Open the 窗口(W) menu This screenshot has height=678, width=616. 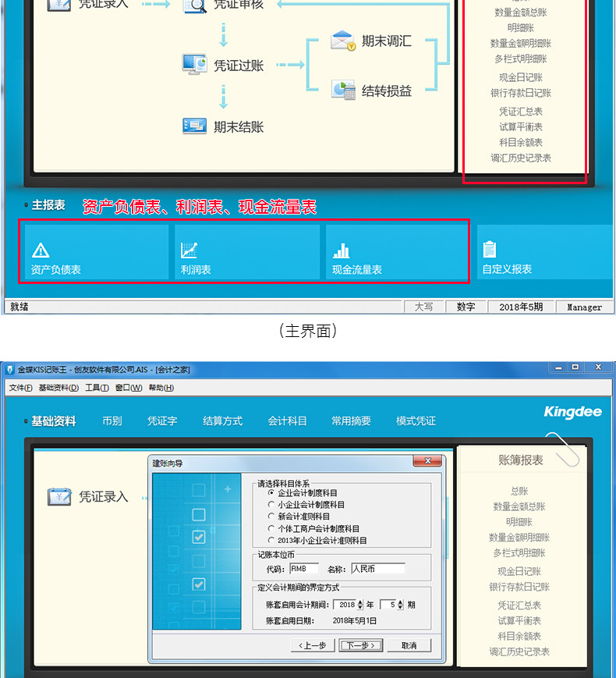click(x=129, y=388)
